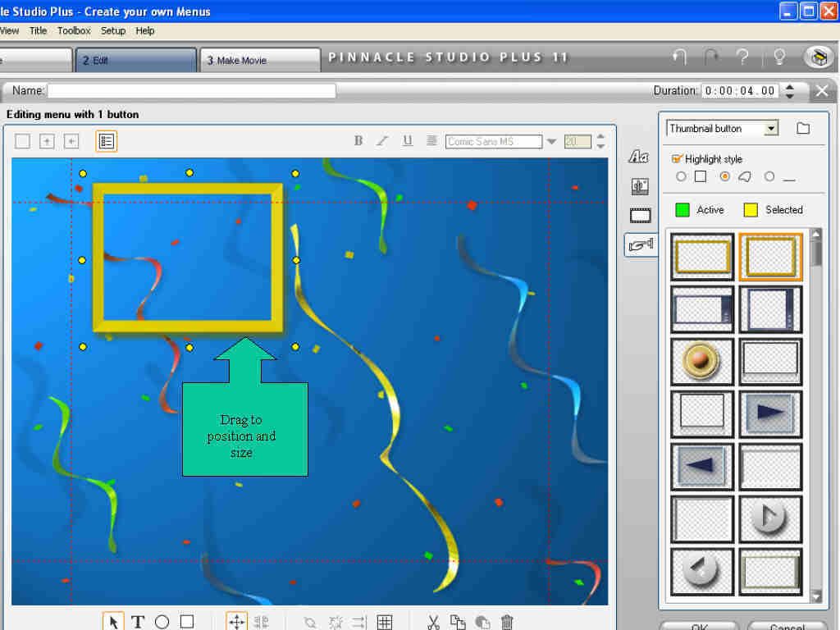
Task: Click the Duration time field
Action: 742,90
